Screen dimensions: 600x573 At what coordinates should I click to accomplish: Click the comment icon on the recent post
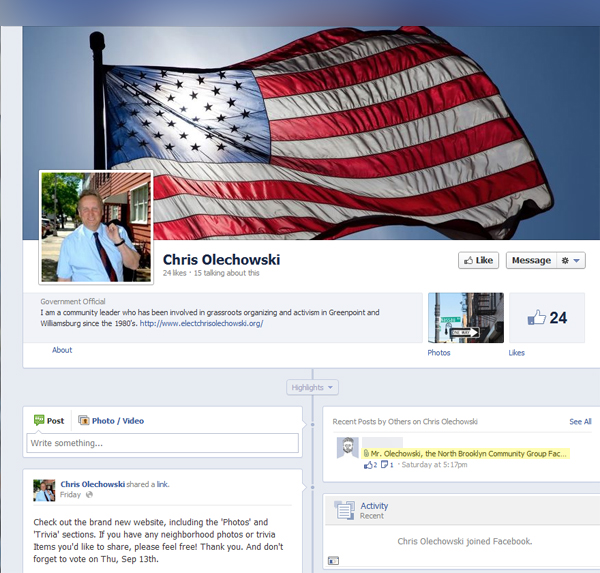coord(385,465)
